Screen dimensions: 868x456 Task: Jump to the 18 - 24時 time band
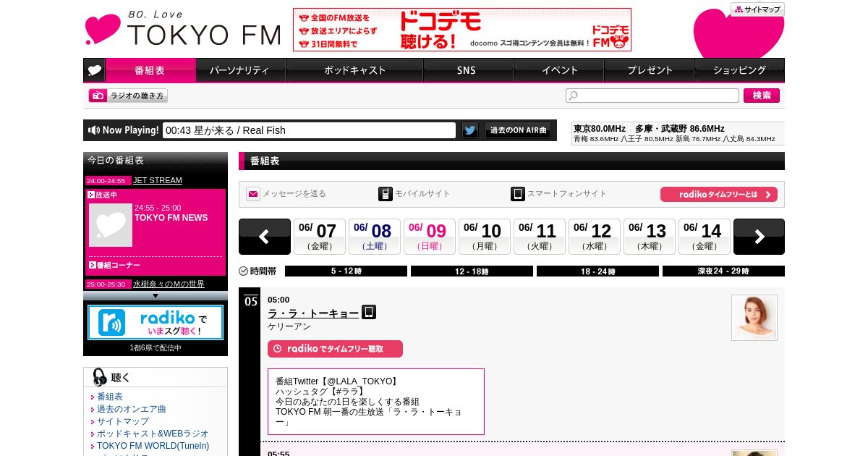(x=597, y=271)
